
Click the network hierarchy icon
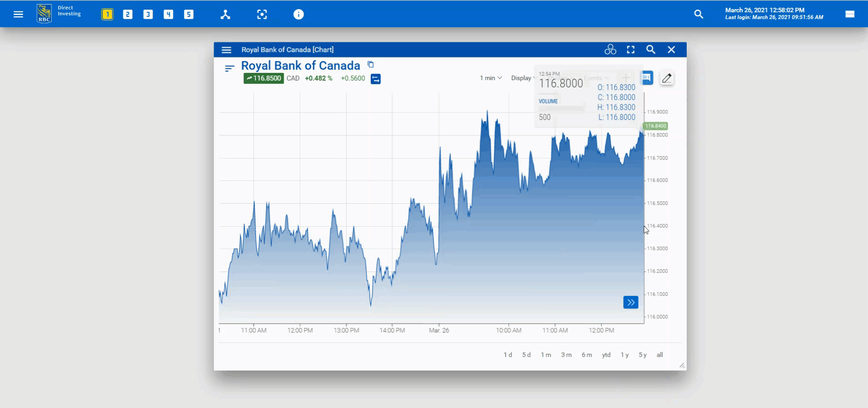click(225, 15)
